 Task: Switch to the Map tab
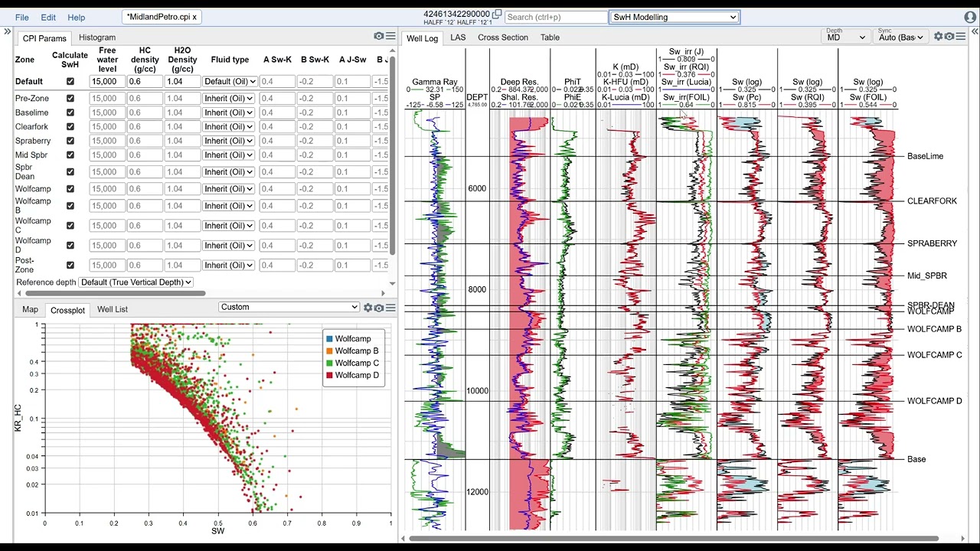[x=30, y=309]
